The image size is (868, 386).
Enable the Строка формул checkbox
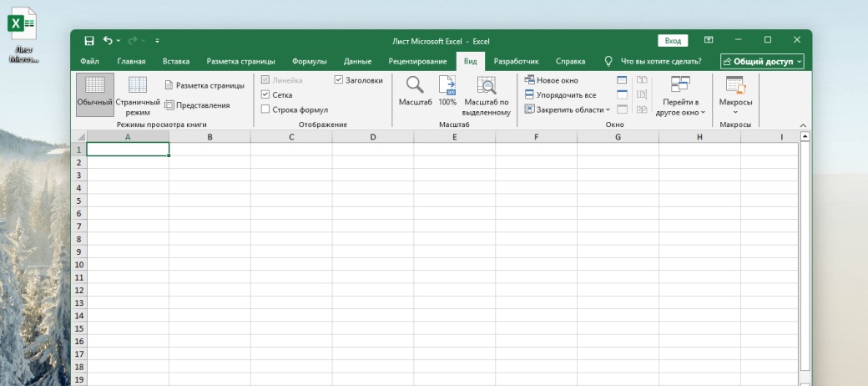pos(265,109)
